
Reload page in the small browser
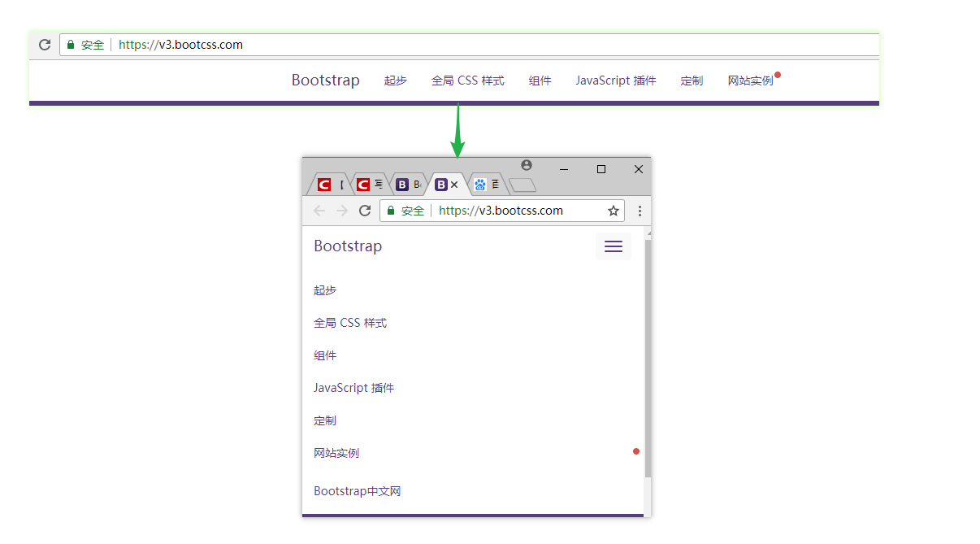(x=365, y=211)
